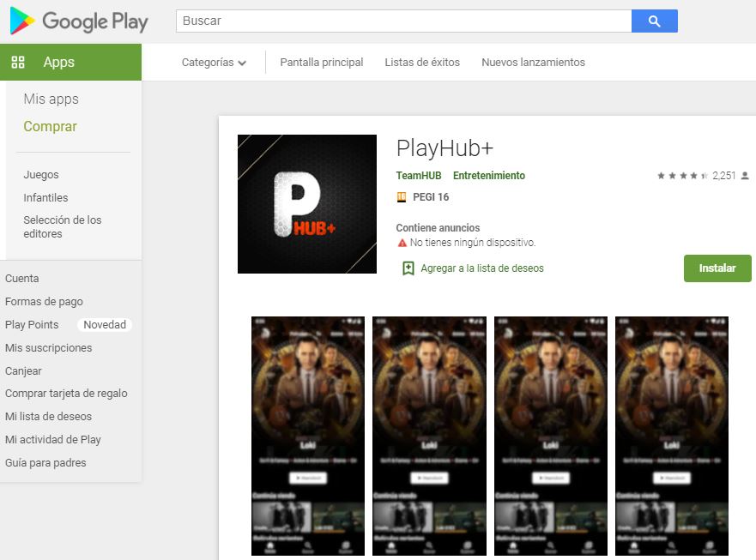This screenshot has height=560, width=756.
Task: Expand the Categorías dropdown
Action: tap(214, 63)
